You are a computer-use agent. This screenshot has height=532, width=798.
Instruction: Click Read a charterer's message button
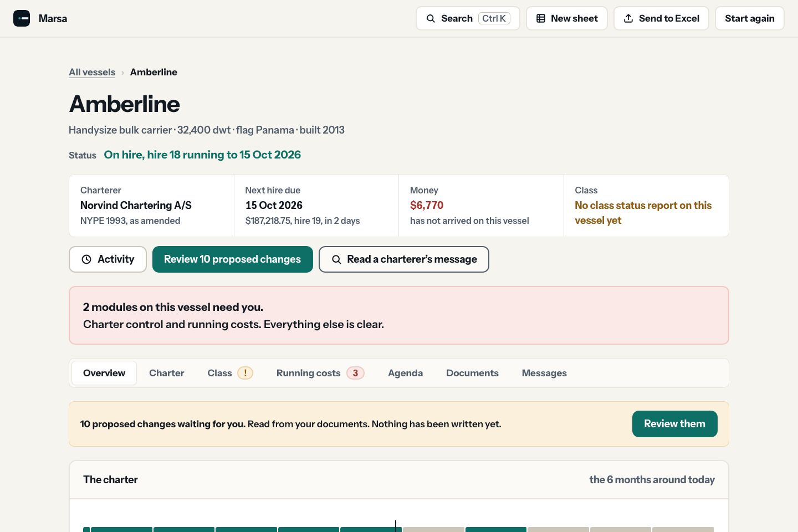[404, 259]
